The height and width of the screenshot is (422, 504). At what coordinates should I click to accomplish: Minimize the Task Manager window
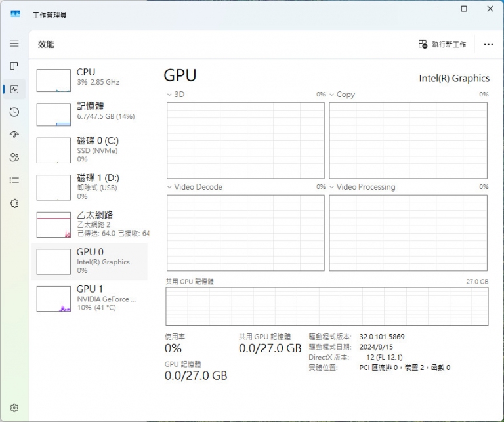pyautogui.click(x=438, y=9)
